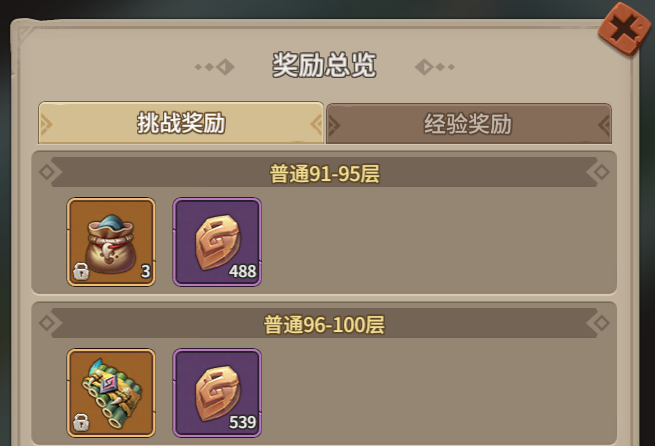
Task: Click the 奖励总览 title text
Action: pos(324,65)
